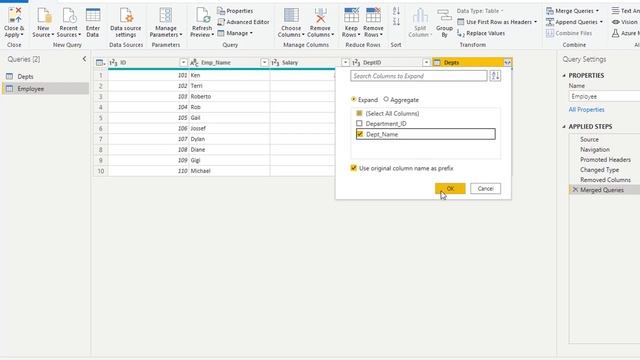
Task: Click the sort order icon beside search box
Action: (x=495, y=76)
